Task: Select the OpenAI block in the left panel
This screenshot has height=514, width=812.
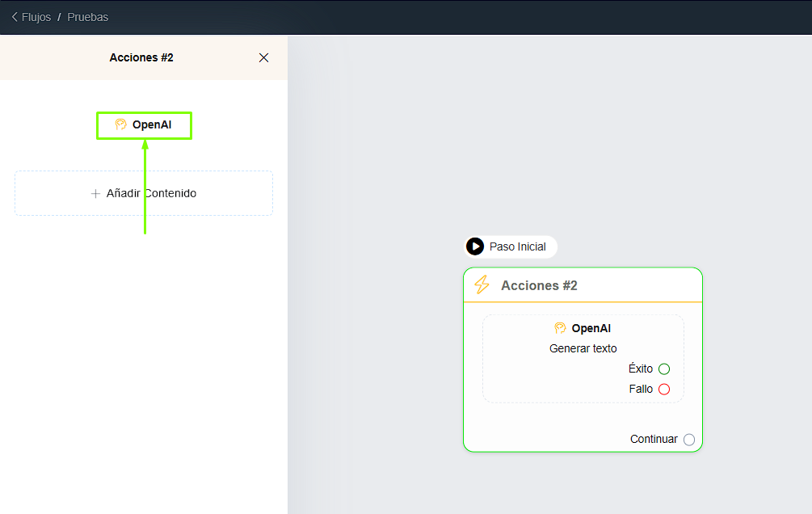Action: point(144,124)
